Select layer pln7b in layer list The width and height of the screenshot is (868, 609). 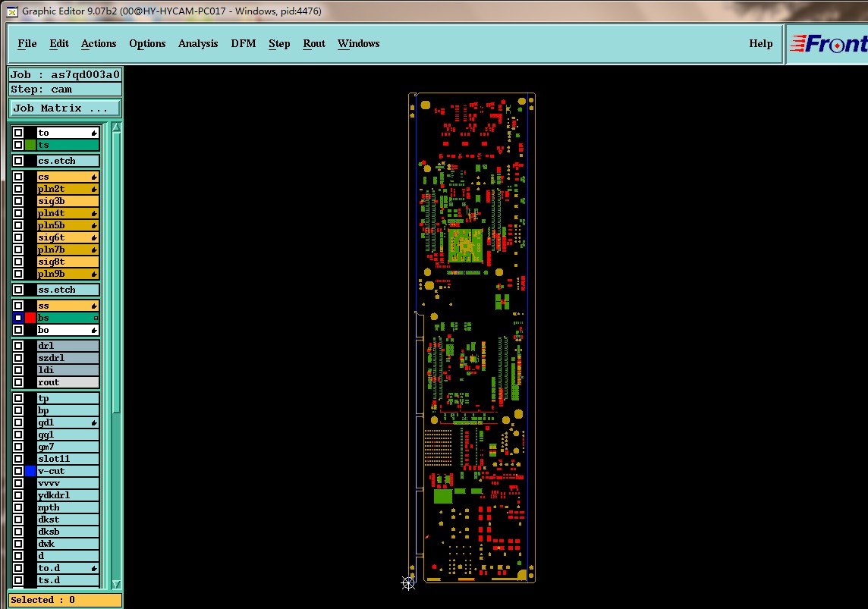68,250
